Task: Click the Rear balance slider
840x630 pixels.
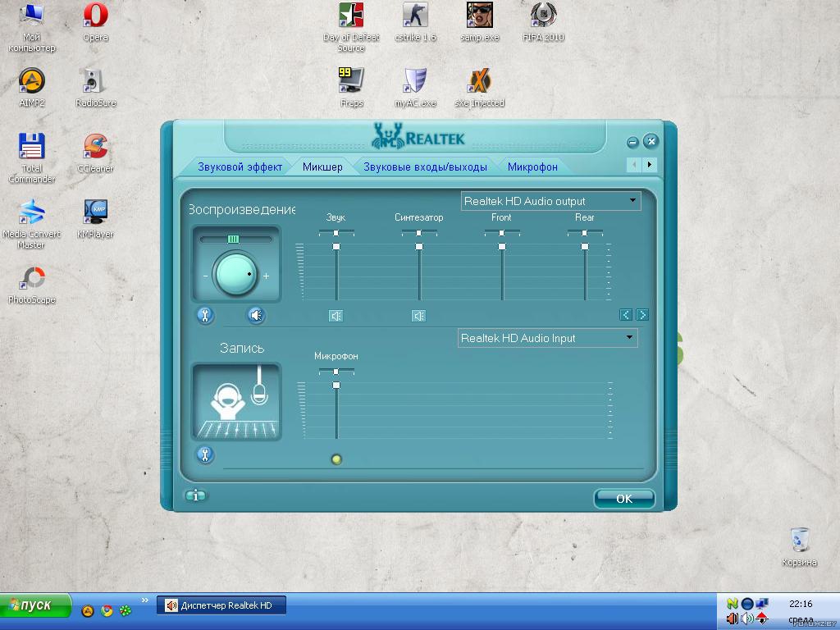Action: (x=585, y=233)
